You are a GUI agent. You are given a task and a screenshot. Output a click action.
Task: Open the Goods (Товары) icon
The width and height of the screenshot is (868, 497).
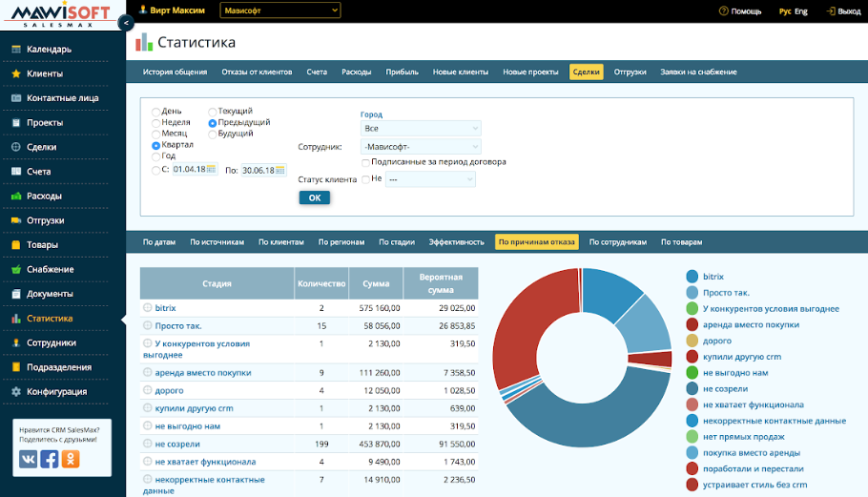tap(16, 244)
